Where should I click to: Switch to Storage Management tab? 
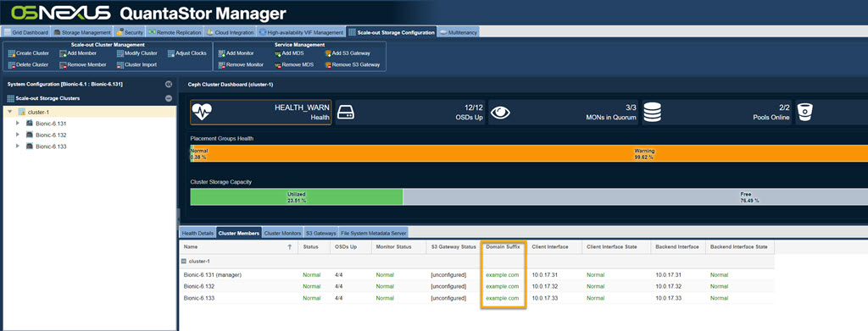pos(82,33)
